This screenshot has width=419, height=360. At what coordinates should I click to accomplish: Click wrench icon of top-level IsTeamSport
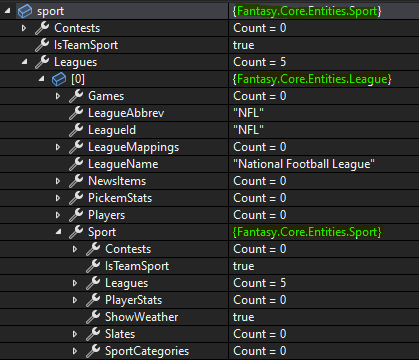42,45
